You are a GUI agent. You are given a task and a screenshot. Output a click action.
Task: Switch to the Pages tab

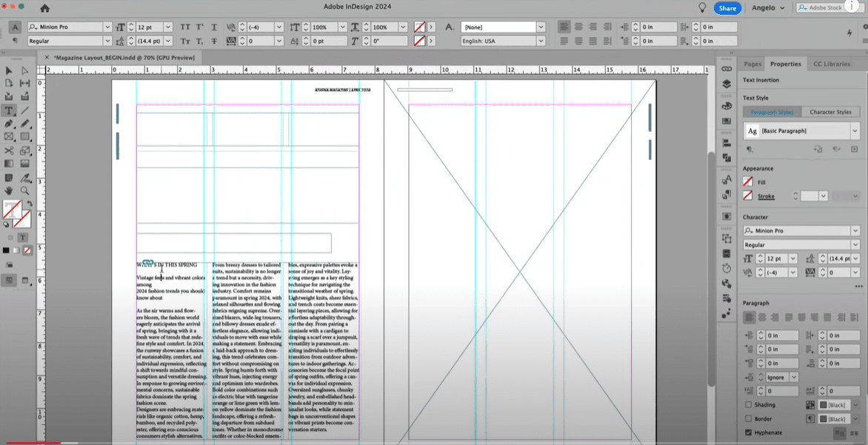(752, 64)
